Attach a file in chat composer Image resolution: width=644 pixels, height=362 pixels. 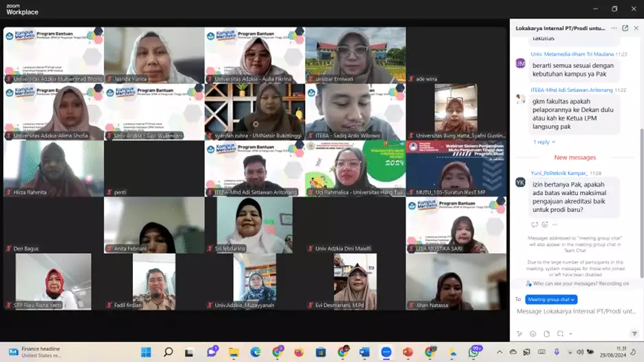tap(547, 334)
